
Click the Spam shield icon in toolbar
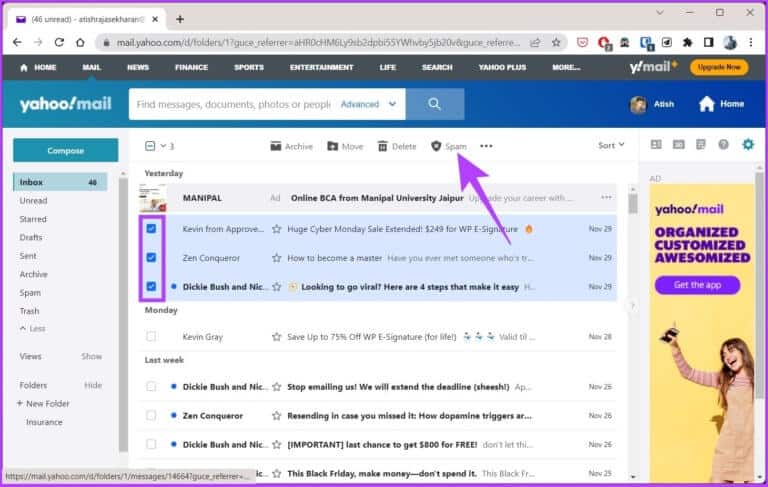click(436, 146)
